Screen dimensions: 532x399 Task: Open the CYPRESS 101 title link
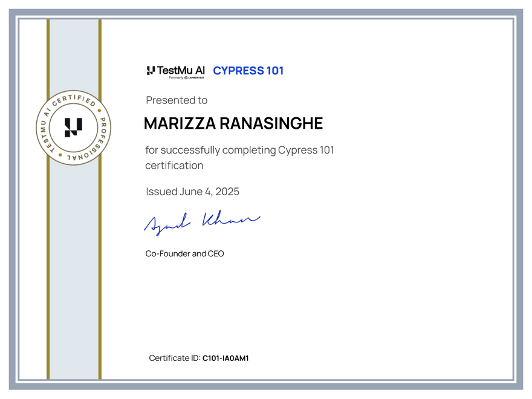coord(248,71)
